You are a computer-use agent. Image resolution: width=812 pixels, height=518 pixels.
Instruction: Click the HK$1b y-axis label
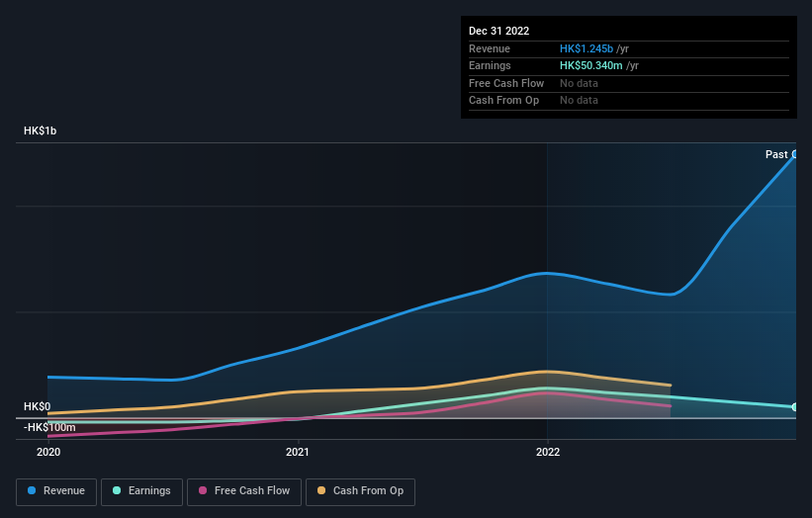tap(40, 130)
